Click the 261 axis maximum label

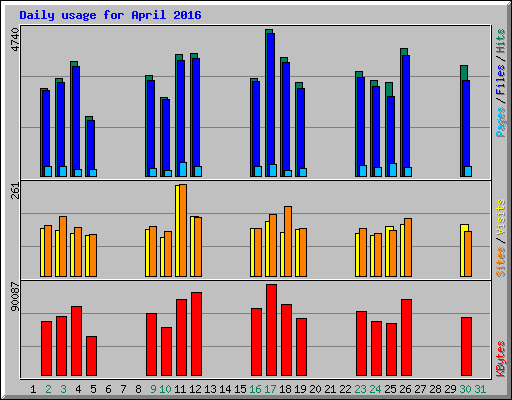[x=15, y=191]
